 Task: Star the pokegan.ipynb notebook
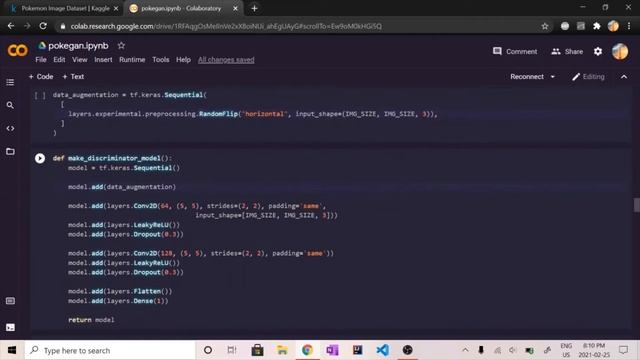121,46
